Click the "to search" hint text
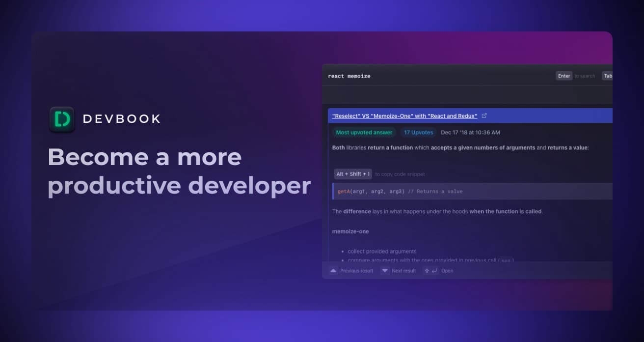Viewport: 644px width, 342px height. coord(585,76)
